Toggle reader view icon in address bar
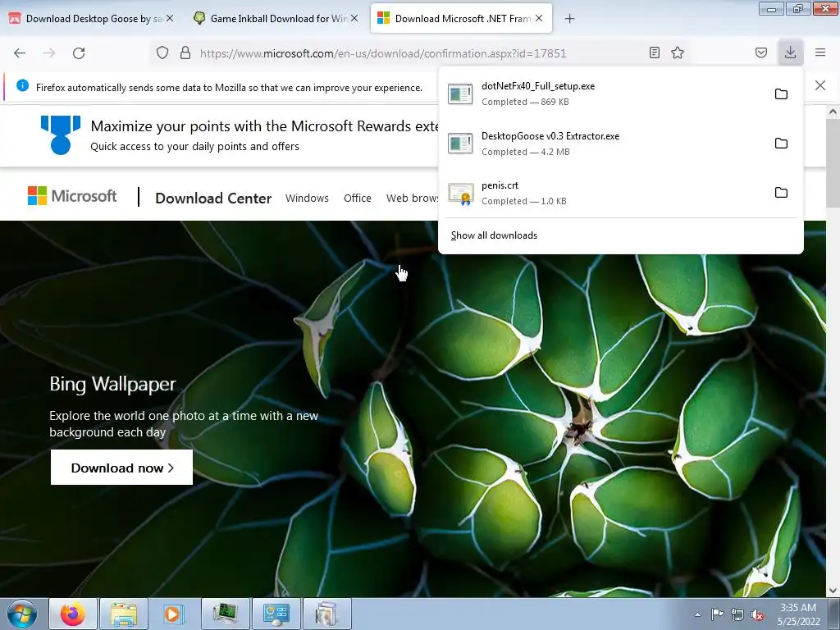Image resolution: width=840 pixels, height=630 pixels. point(654,52)
